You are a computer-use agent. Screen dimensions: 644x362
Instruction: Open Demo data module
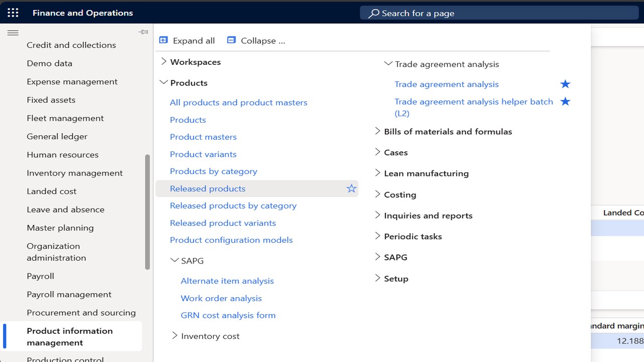pyautogui.click(x=49, y=63)
